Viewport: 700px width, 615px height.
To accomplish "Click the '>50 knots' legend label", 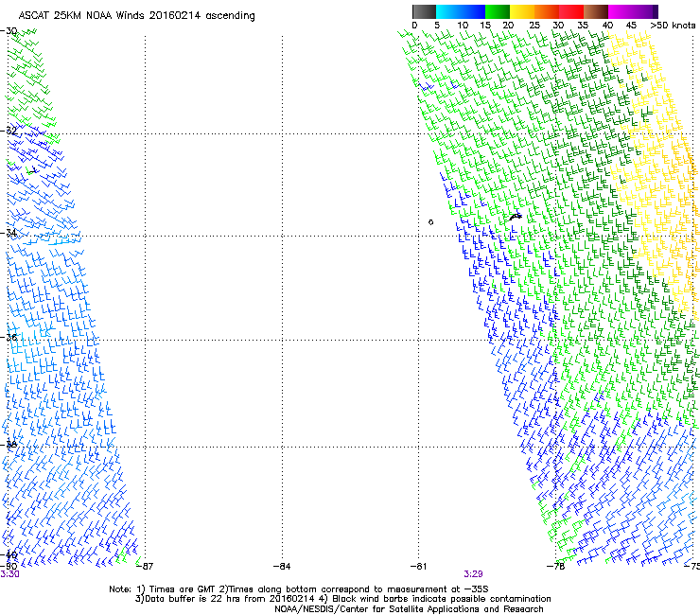I will tap(674, 26).
